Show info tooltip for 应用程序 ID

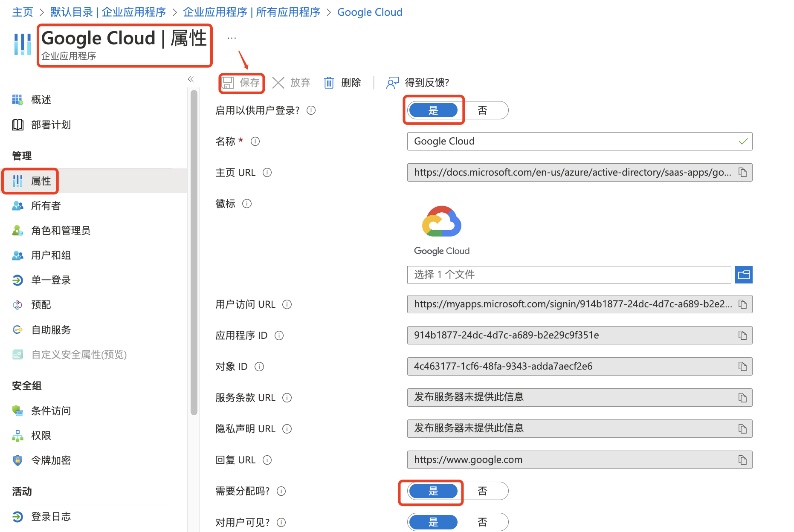279,335
